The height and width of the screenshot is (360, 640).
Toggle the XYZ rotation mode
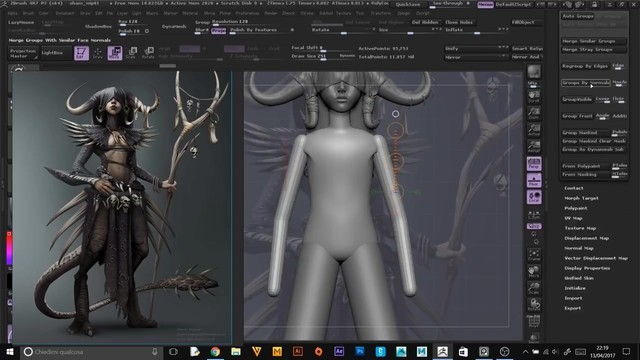[534, 226]
